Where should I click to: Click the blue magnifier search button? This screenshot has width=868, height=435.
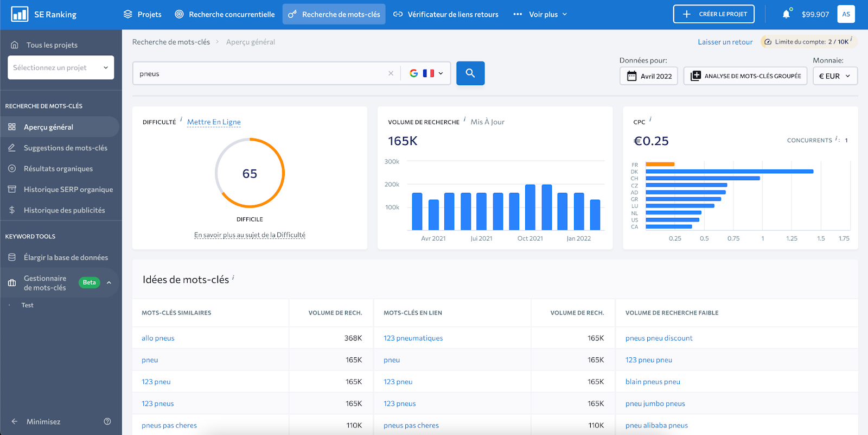click(470, 73)
